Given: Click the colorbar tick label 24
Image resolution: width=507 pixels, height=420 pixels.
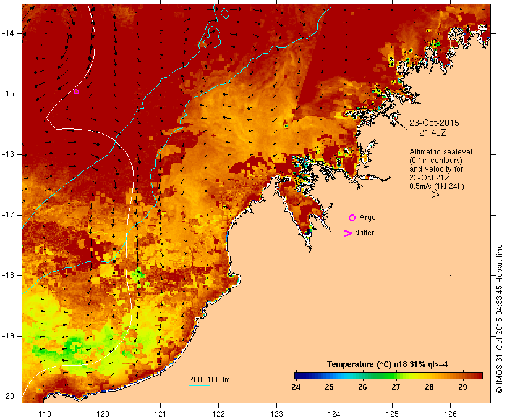Looking at the screenshot, I should [x=296, y=387].
